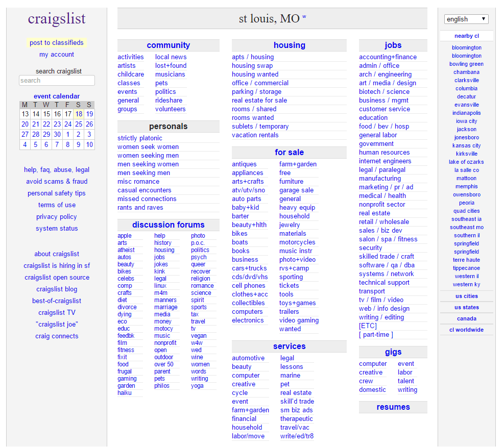Open my account page

pos(57,55)
